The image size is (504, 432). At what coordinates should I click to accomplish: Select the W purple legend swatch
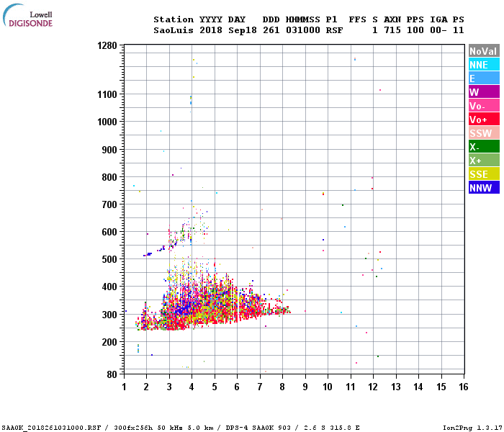[484, 92]
